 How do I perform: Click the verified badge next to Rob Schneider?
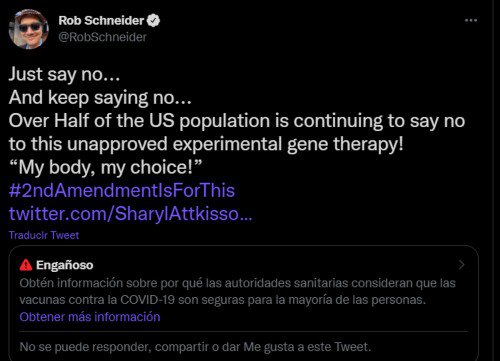153,21
